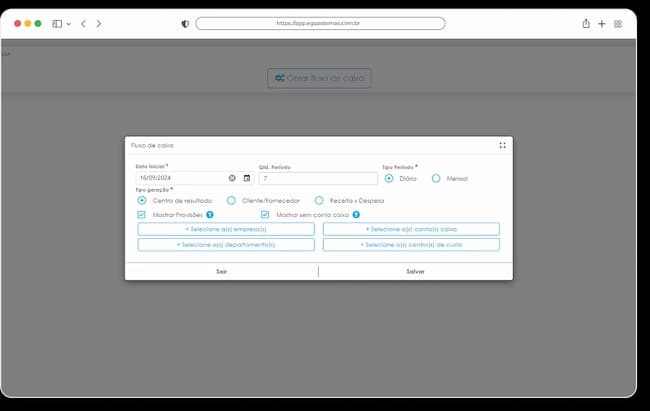Click the Sair button

[221, 271]
